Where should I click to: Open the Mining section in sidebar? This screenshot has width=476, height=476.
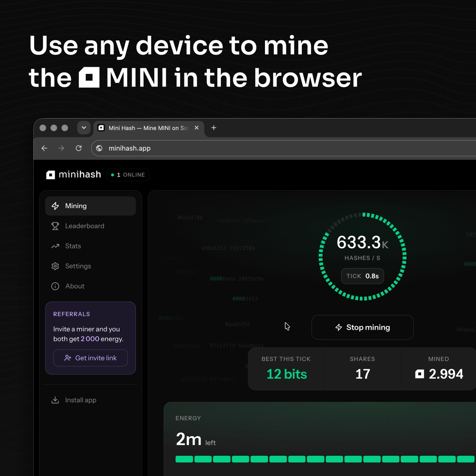(90, 206)
